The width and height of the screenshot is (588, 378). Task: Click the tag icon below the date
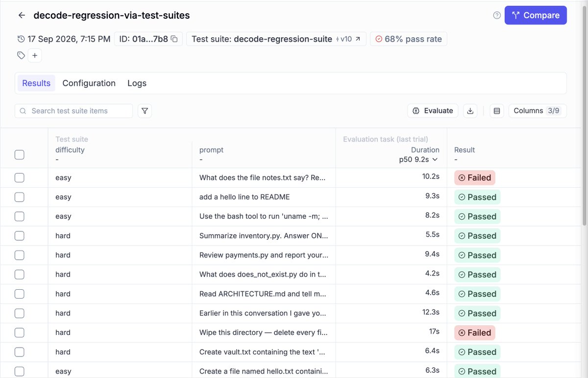coord(21,55)
